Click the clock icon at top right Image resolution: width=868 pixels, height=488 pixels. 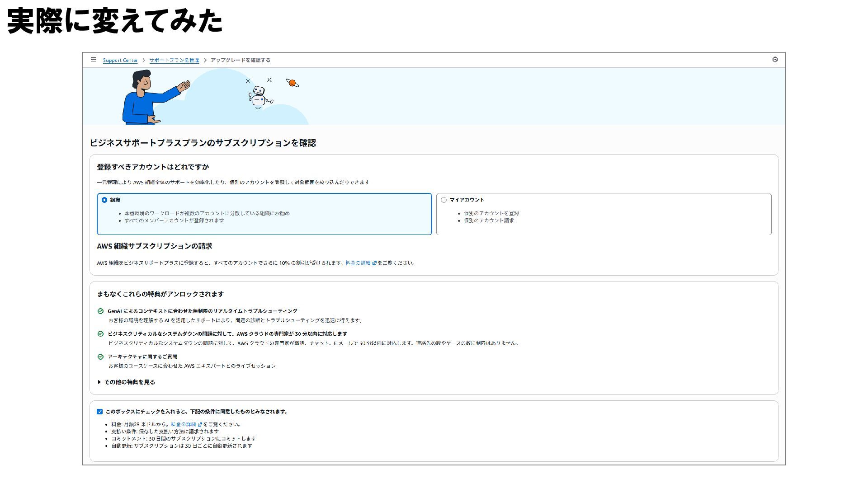[x=775, y=60]
